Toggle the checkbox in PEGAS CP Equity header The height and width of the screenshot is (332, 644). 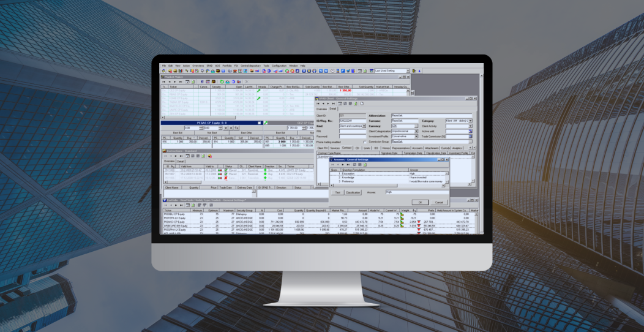259,123
